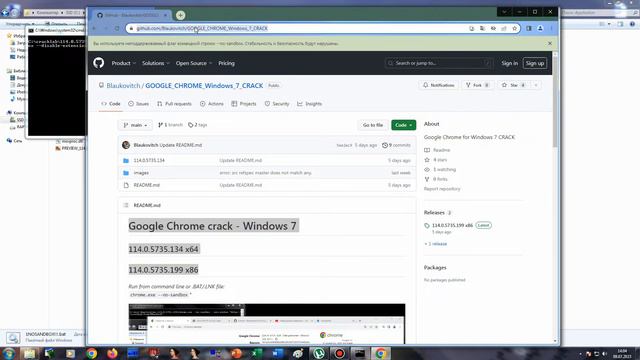Dismiss the no-sandbox warning infobar

pos(550,43)
